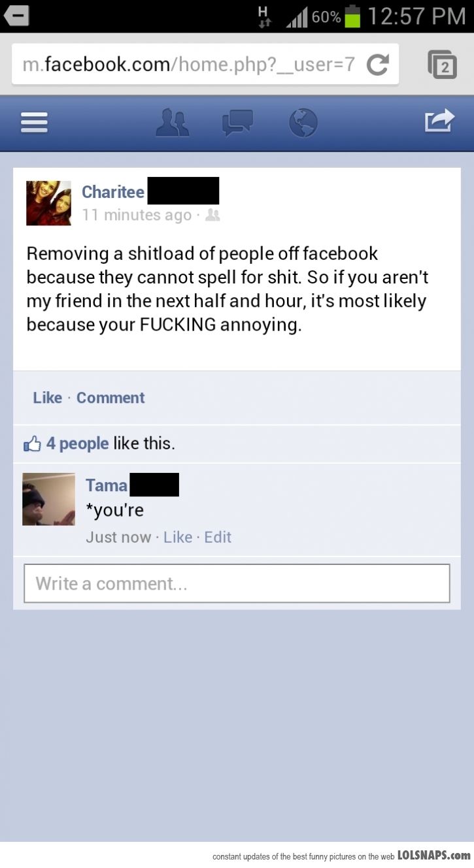The width and height of the screenshot is (474, 868).
Task: Open the browser tabs switcher
Action: (x=443, y=65)
